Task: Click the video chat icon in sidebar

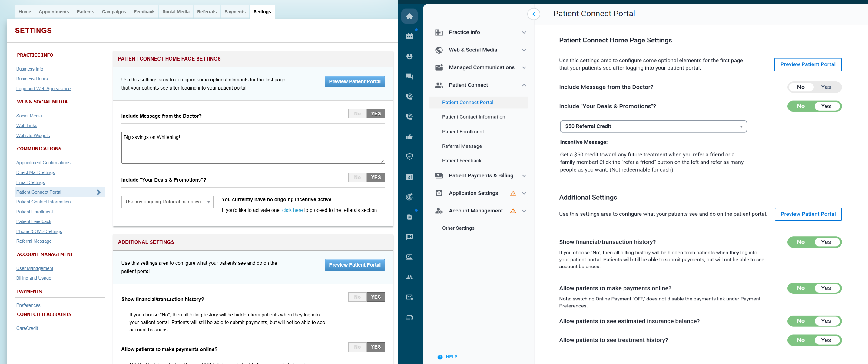Action: tap(409, 237)
